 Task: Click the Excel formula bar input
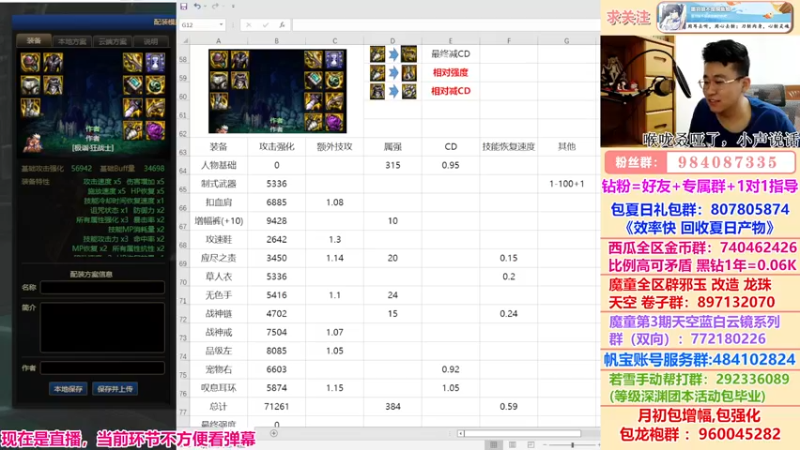(446, 24)
